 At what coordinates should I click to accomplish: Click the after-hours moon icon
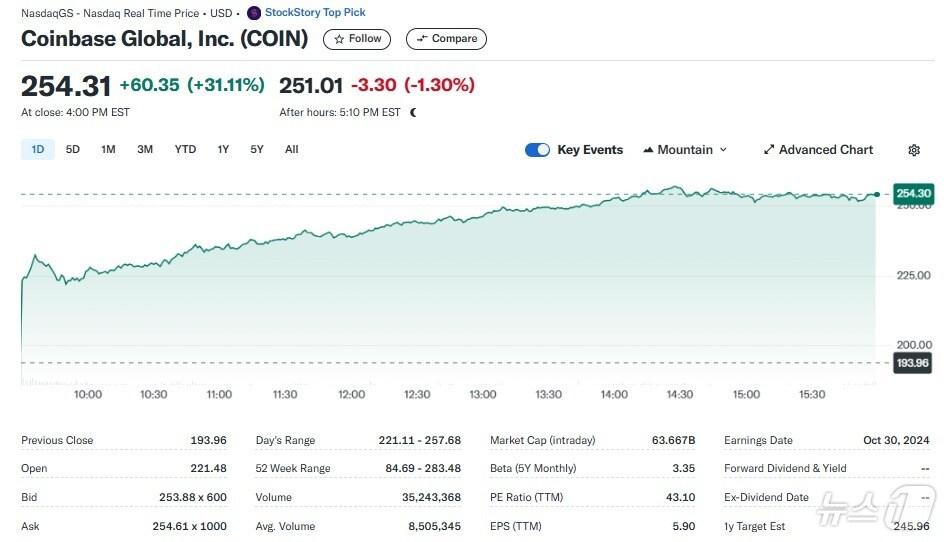click(x=413, y=113)
